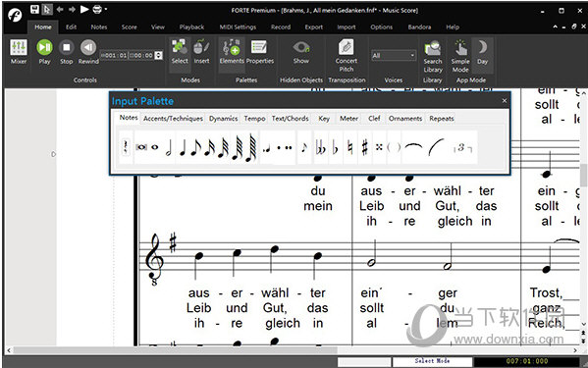Switch to Clef tab in Input Palette

pos(374,119)
